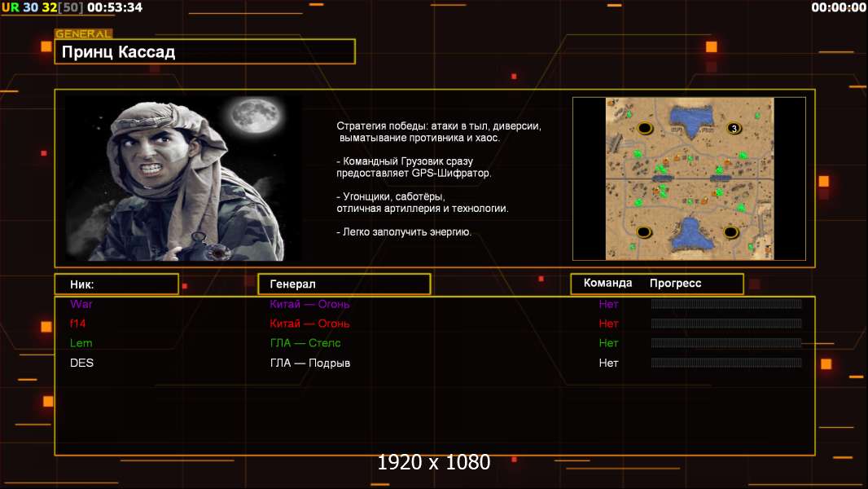
Task: Click the loading progress bar for Lem
Action: click(x=726, y=343)
